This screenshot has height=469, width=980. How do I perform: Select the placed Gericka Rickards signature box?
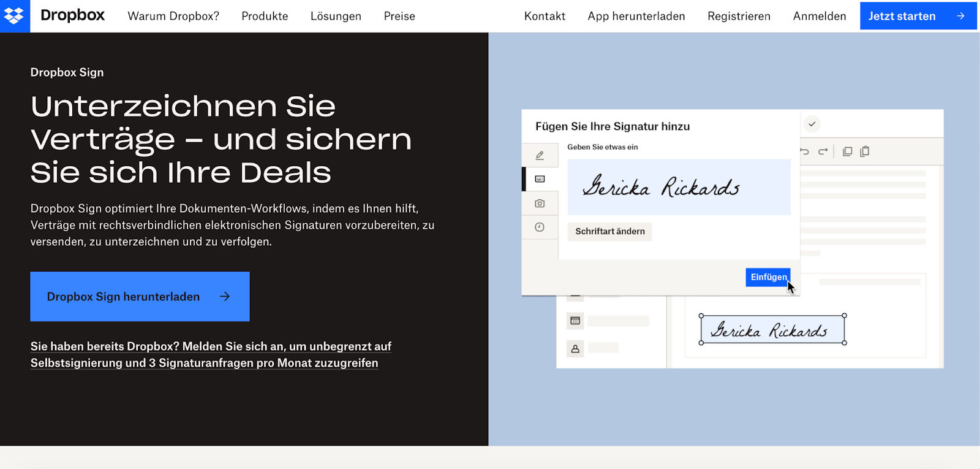pos(773,330)
